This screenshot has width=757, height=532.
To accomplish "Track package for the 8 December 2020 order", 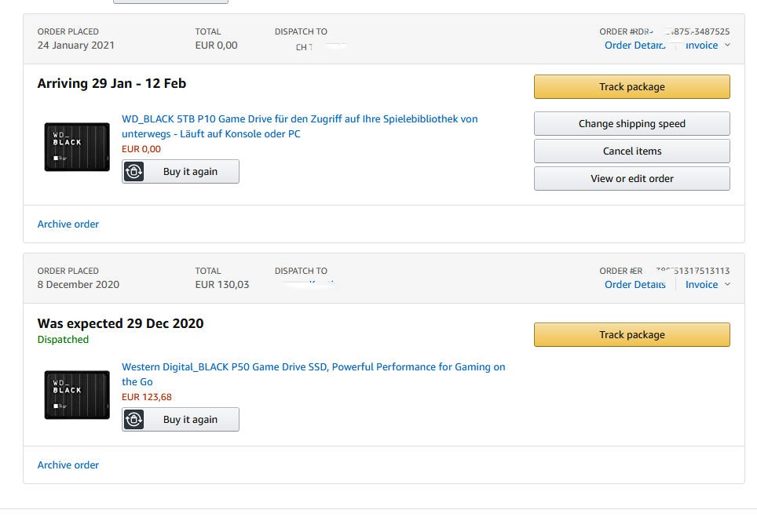I will [x=632, y=335].
